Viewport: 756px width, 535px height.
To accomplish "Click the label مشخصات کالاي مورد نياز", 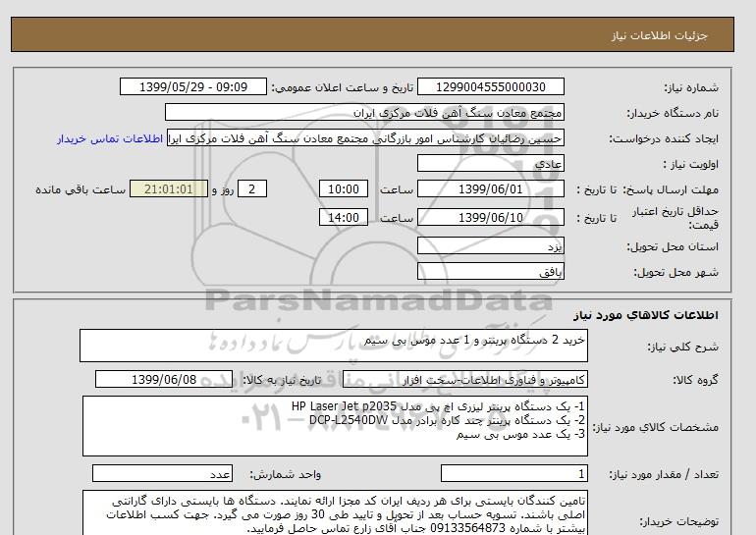I will pyautogui.click(x=655, y=427).
